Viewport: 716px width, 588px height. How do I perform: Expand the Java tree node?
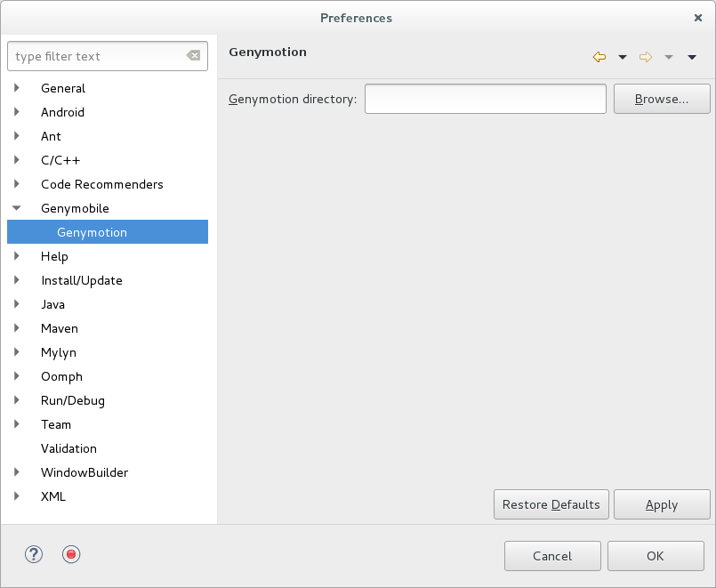coord(17,304)
